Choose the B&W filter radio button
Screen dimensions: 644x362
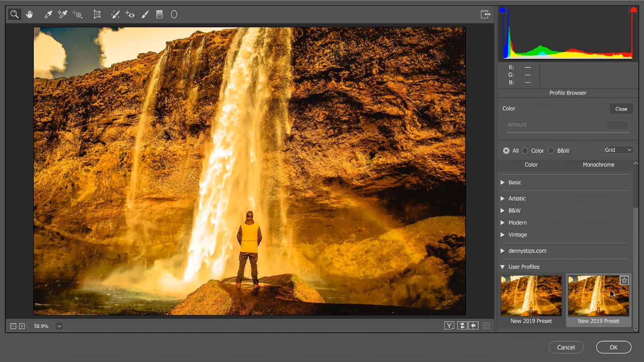coord(551,150)
